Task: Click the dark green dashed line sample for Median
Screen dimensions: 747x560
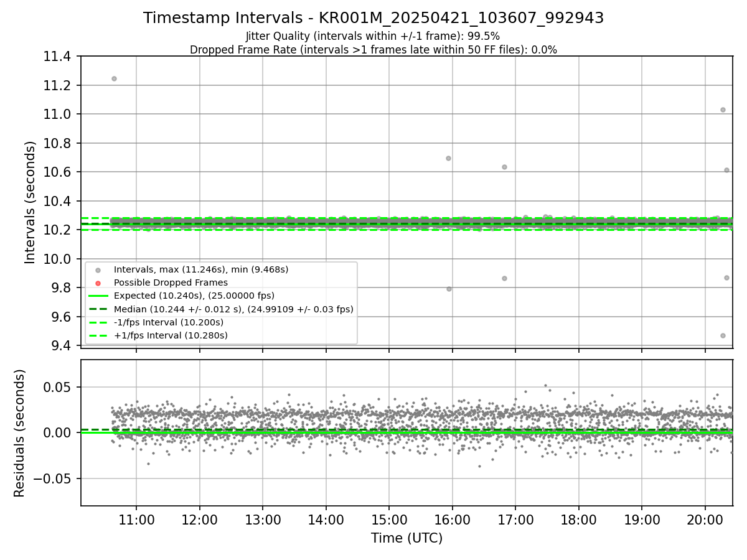Action: point(98,309)
